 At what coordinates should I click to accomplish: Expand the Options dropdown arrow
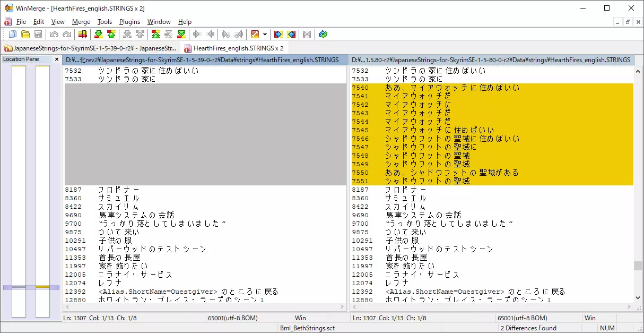(264, 35)
